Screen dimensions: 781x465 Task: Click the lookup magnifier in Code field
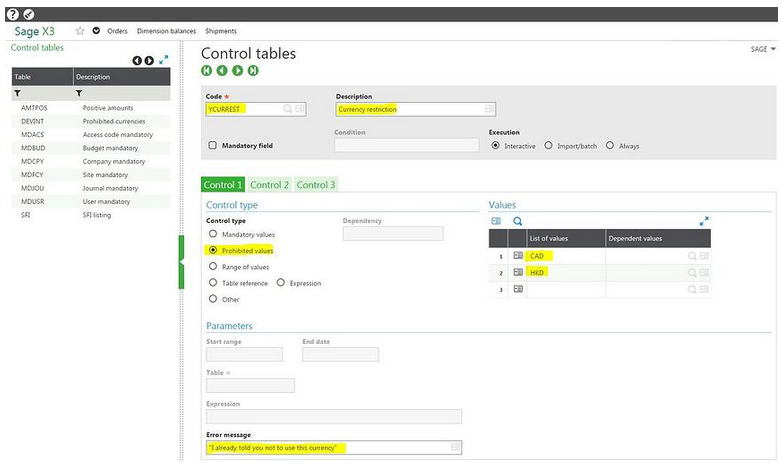[287, 109]
